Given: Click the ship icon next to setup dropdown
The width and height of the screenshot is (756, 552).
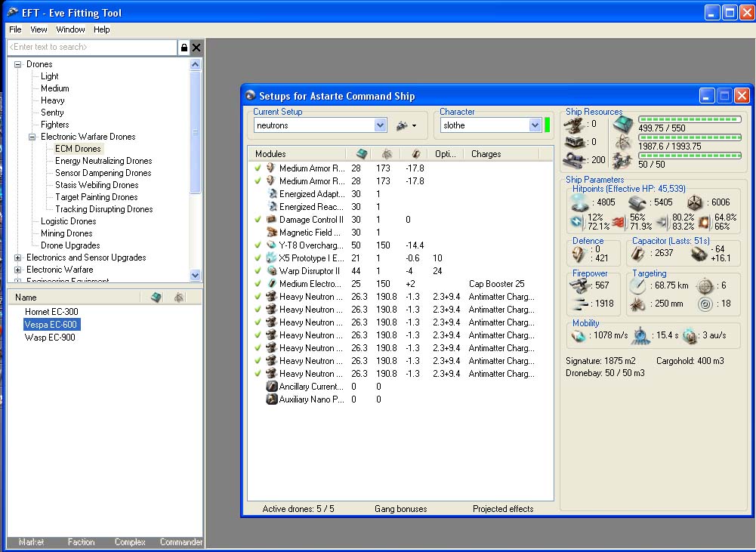Looking at the screenshot, I should click(402, 126).
